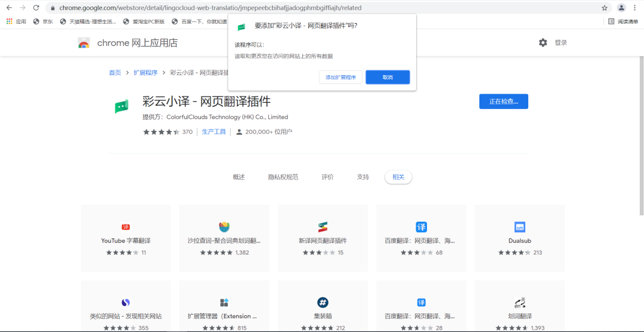The image size is (644, 332).
Task: Click the 正在检查... blue button
Action: pos(503,101)
